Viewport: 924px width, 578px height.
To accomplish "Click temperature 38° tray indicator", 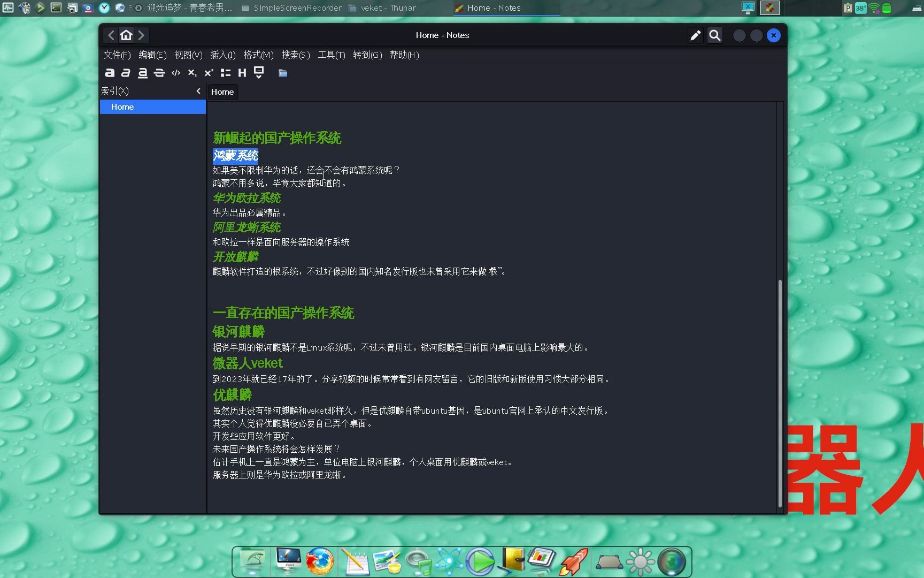I will coord(860,7).
